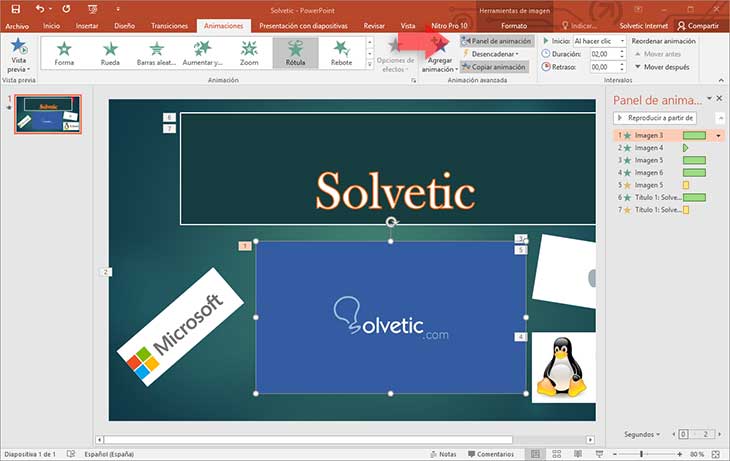This screenshot has height=461, width=730.
Task: Apply the Aumentar y girar animation
Action: point(203,54)
